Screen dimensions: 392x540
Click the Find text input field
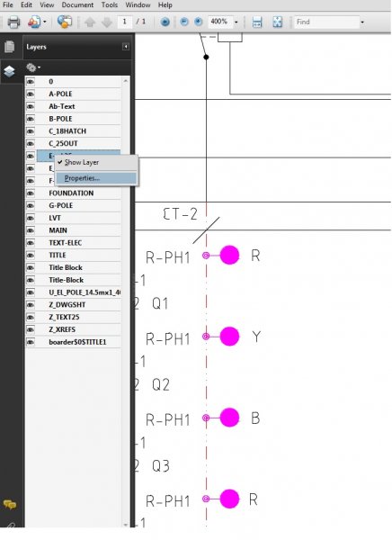pos(326,22)
